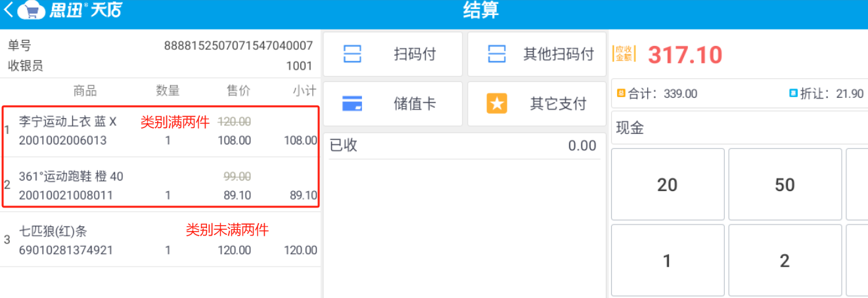
Task: Click the scan icon beside 扫码付
Action: [353, 54]
